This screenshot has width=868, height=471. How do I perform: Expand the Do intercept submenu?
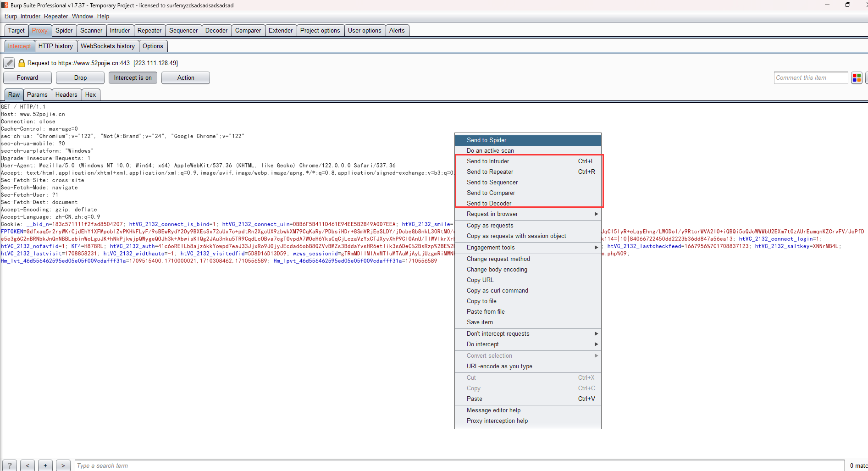pyautogui.click(x=528, y=344)
